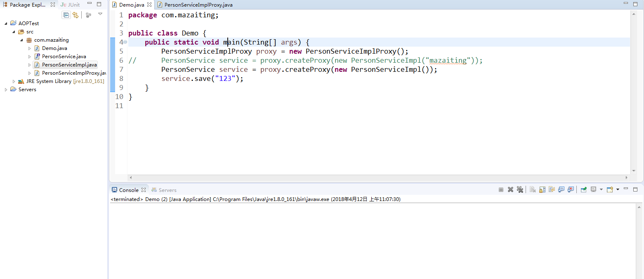Viewport: 644px width, 279px height.
Task: Close the Console tab
Action: pos(144,190)
